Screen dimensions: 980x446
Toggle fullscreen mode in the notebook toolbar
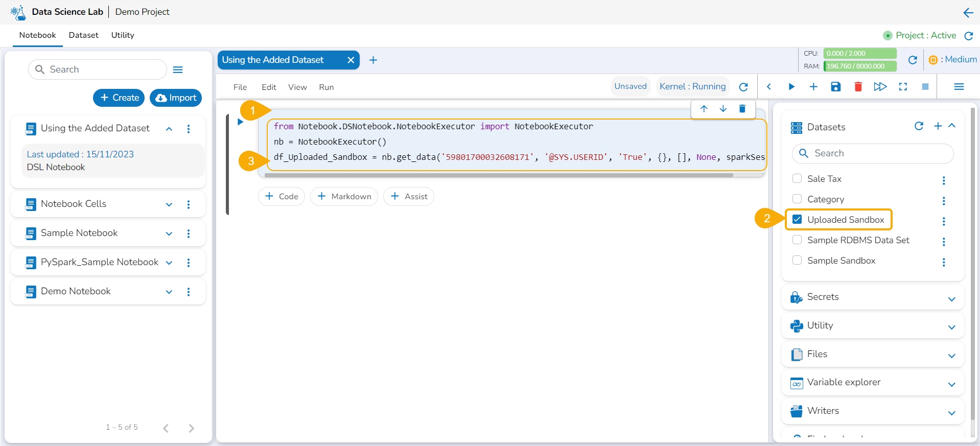[x=903, y=87]
